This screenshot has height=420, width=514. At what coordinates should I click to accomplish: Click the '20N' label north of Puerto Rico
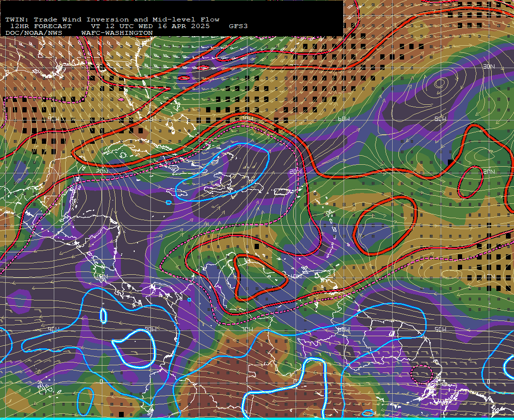point(295,172)
